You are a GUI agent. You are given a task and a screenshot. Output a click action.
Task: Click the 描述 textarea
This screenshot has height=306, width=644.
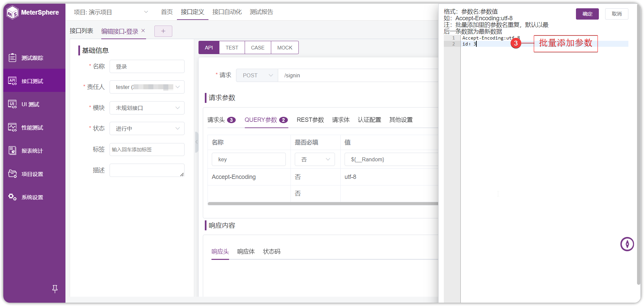(x=147, y=170)
